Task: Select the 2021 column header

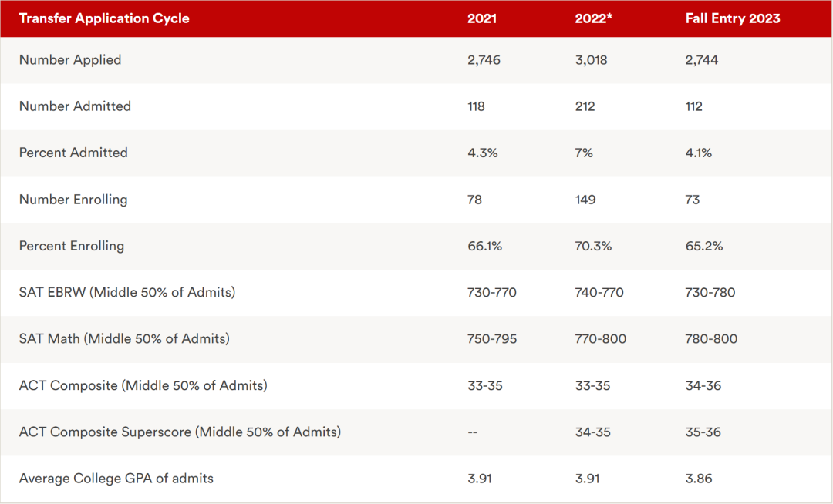Action: (x=482, y=18)
